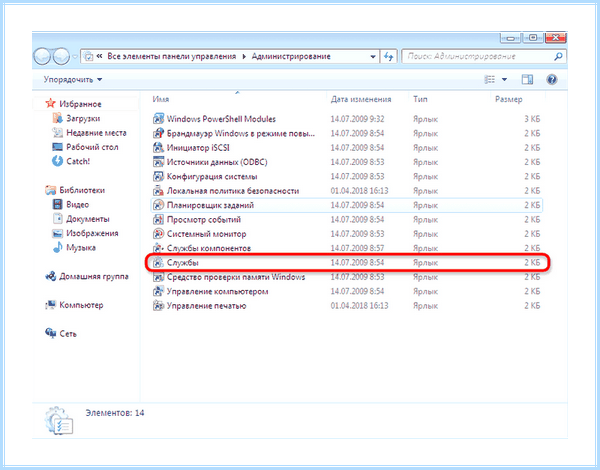Select Компьютер in navigation pane
Viewport: 600px width, 470px height.
[81, 305]
